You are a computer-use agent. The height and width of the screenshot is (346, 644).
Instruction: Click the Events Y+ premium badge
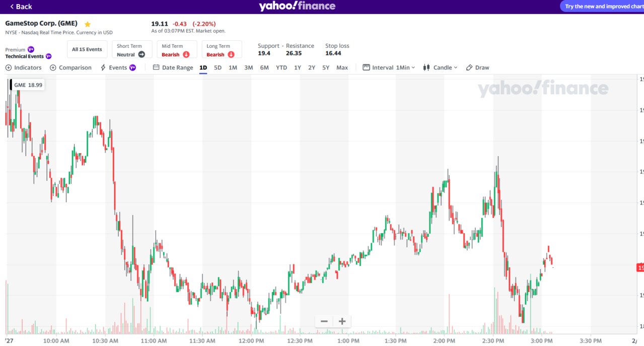pyautogui.click(x=133, y=67)
